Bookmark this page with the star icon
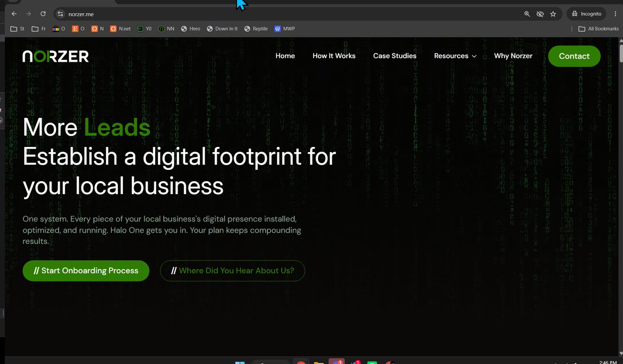The height and width of the screenshot is (364, 623). click(x=553, y=14)
